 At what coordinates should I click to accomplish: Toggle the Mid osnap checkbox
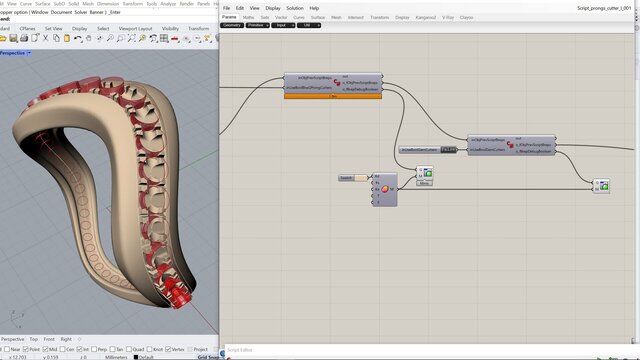[x=45, y=349]
